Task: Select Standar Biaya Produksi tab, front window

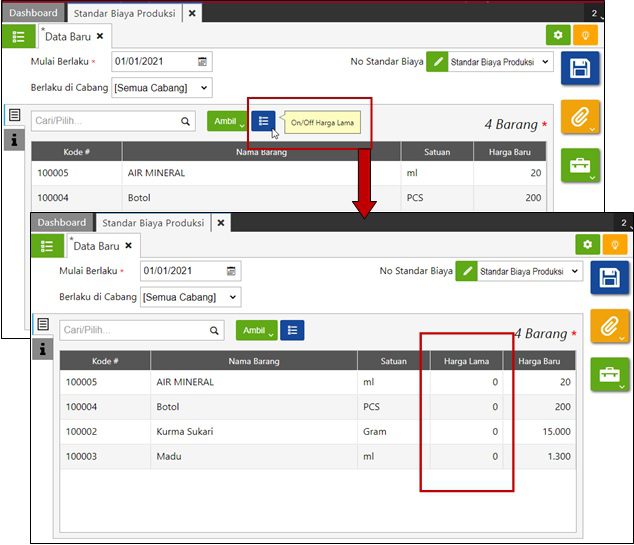Action: tap(153, 223)
